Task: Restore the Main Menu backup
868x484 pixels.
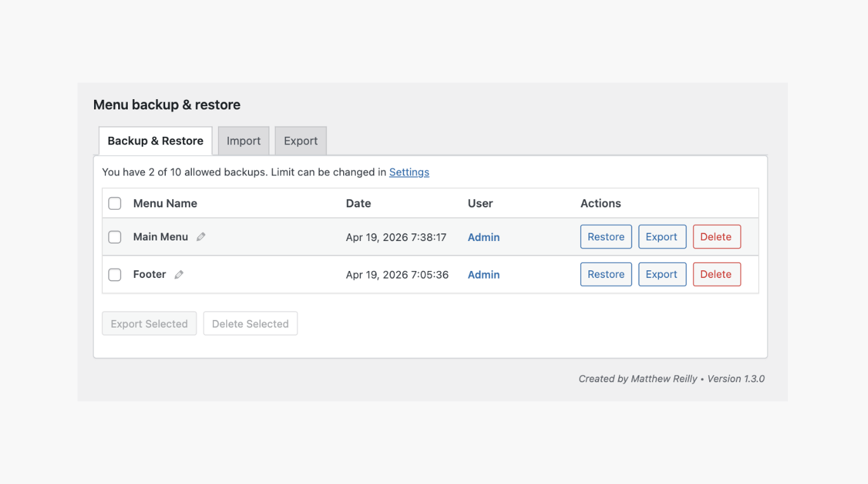Action: 606,237
